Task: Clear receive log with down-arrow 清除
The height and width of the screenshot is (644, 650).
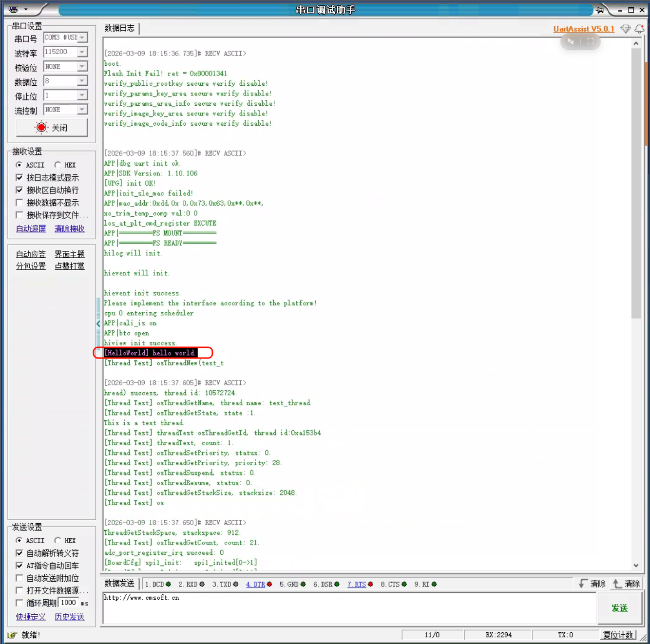Action: [592, 584]
